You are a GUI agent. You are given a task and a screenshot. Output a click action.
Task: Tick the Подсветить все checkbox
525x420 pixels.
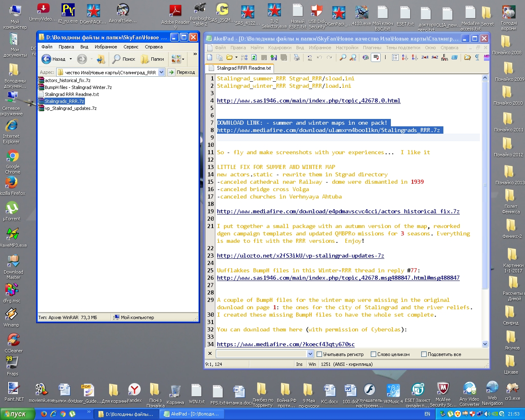click(x=424, y=354)
